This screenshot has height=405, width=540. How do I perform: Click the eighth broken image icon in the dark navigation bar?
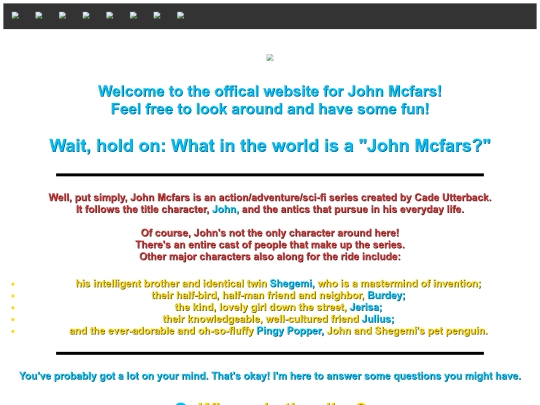(x=180, y=15)
